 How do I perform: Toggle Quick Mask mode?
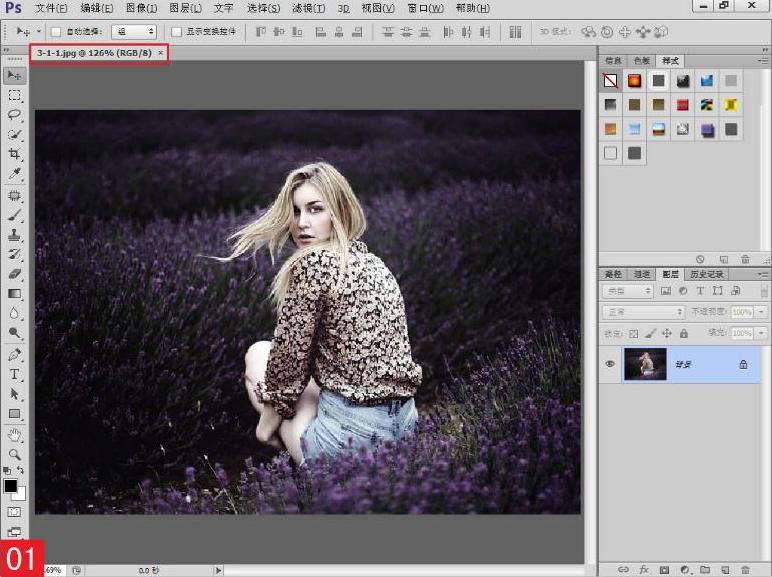coord(14,512)
